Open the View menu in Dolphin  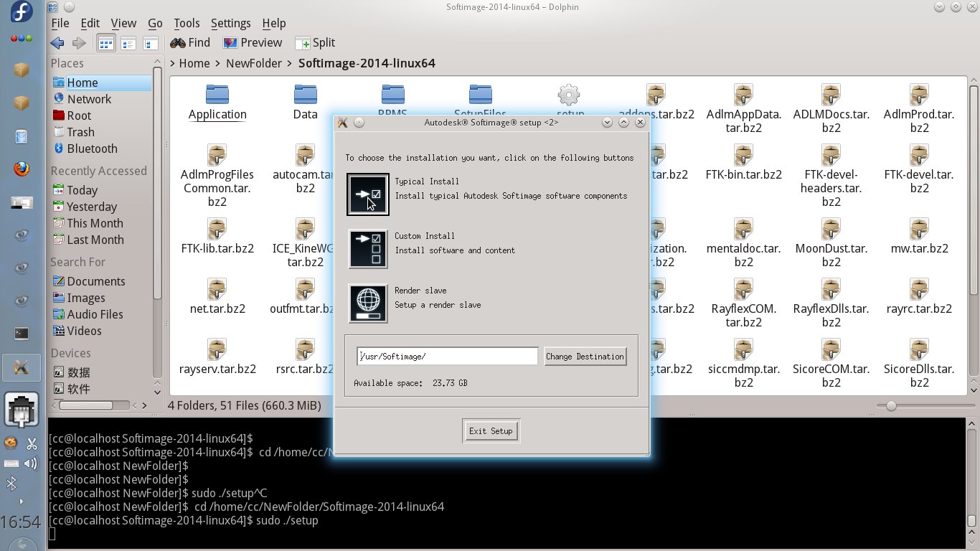tap(123, 23)
